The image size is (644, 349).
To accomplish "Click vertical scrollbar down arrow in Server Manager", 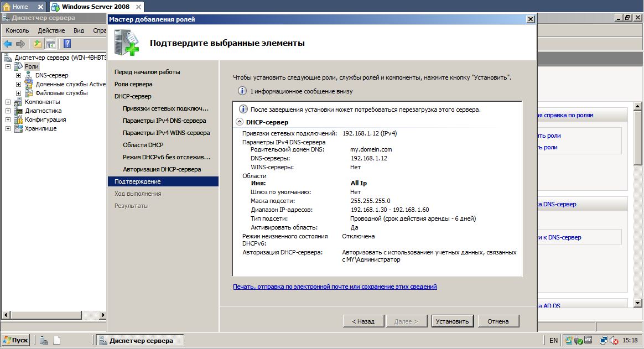I will [637, 303].
